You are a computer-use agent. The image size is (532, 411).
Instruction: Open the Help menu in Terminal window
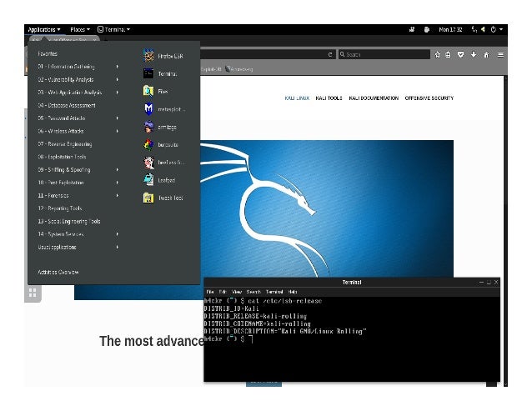293,292
